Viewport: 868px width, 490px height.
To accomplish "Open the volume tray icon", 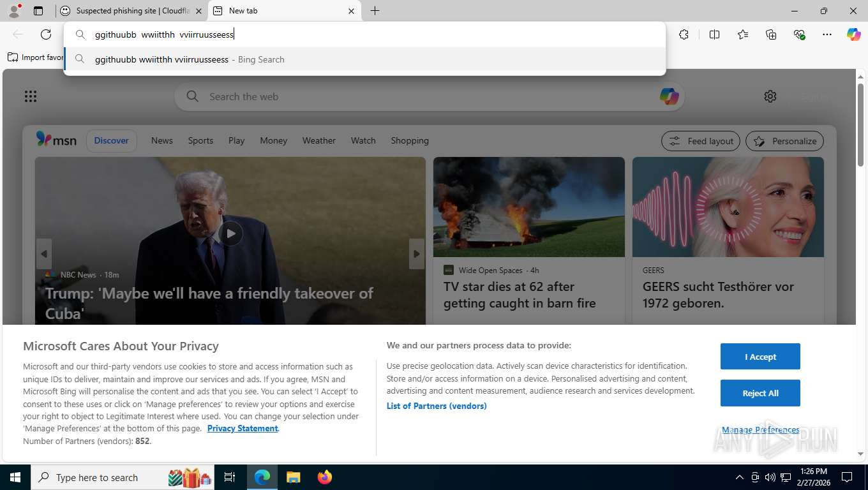I will click(770, 477).
